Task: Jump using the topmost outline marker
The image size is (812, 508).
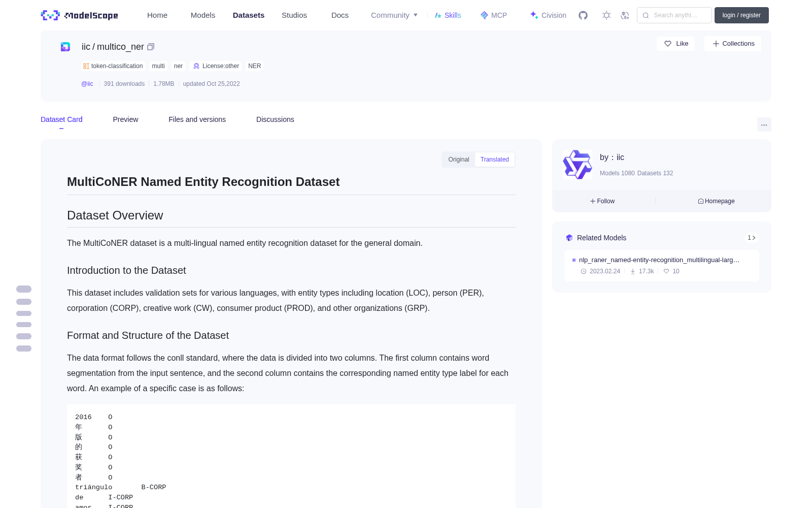Action: click(x=24, y=289)
